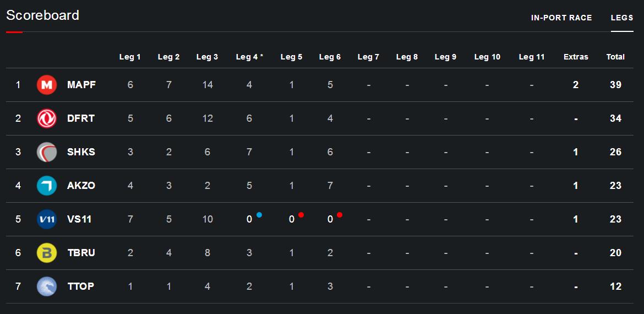Click the red dot beside VS11 Leg 5
644x314 pixels.
[x=301, y=215]
